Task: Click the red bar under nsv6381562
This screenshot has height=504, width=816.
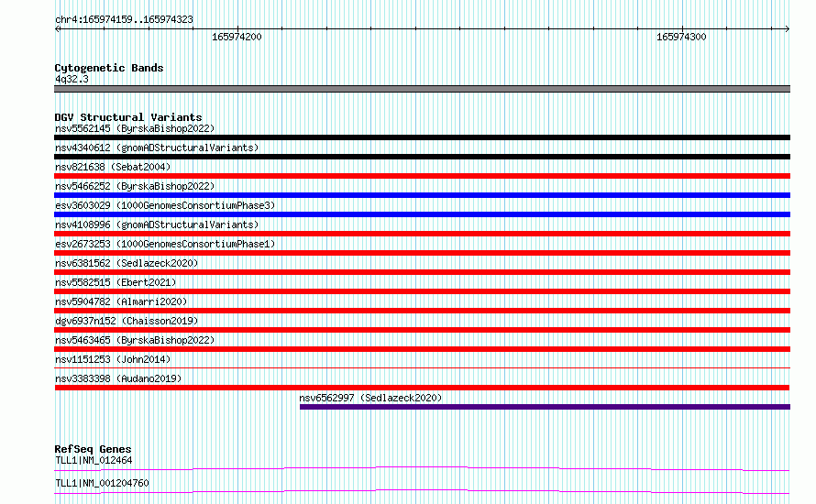Action: (422, 272)
